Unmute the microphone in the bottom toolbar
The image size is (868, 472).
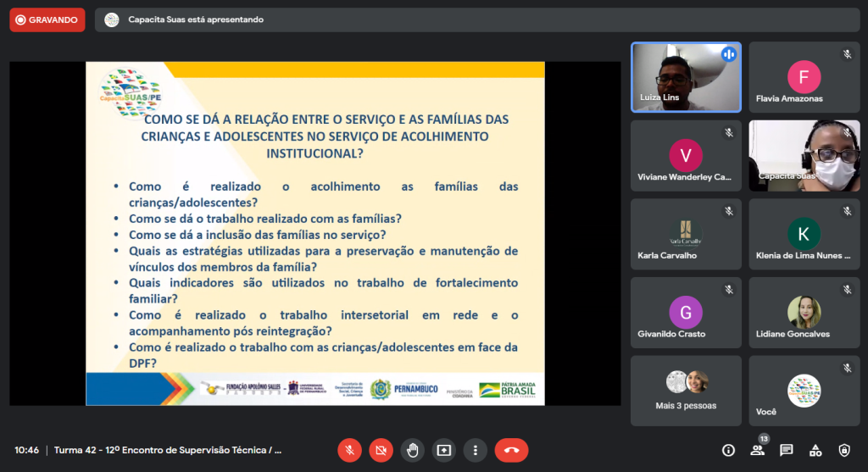coord(349,450)
